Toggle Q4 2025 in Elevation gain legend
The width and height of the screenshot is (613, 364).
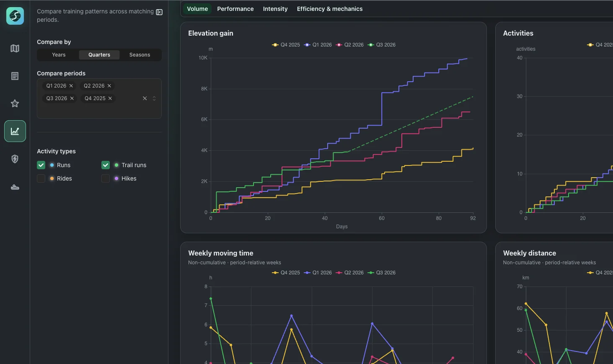(x=286, y=45)
